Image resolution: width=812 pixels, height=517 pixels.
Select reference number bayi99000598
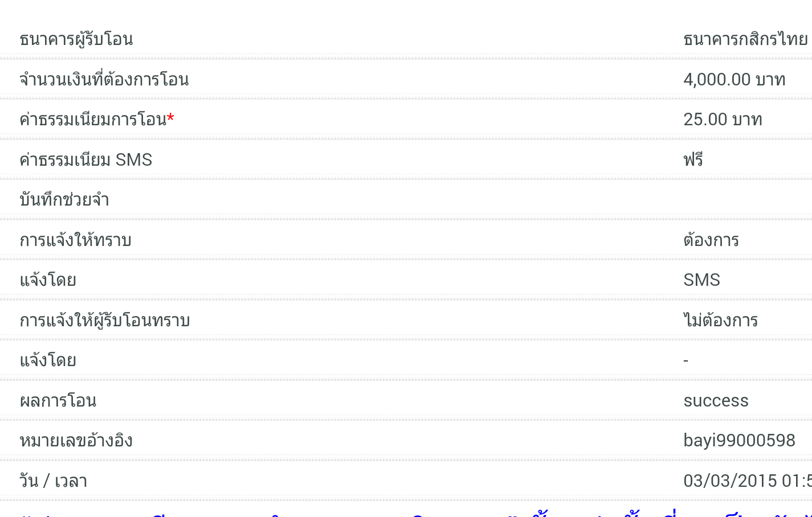point(740,441)
